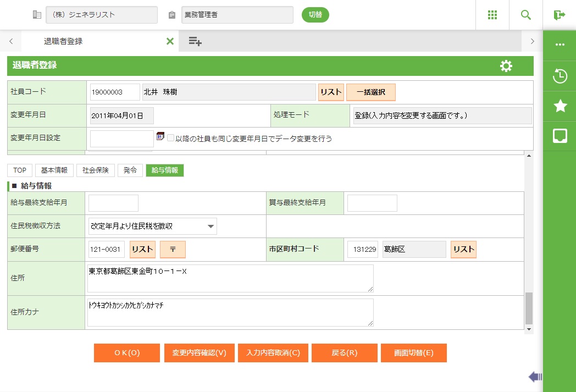Screen dimensions: 576x392
Task: Click the 変更内容確認(V) button
Action: (x=199, y=353)
